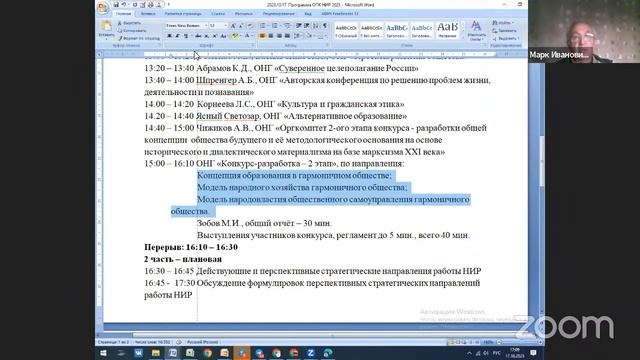The height and width of the screenshot is (360, 640).
Task: Apply text highlight color
Action: coord(235,36)
